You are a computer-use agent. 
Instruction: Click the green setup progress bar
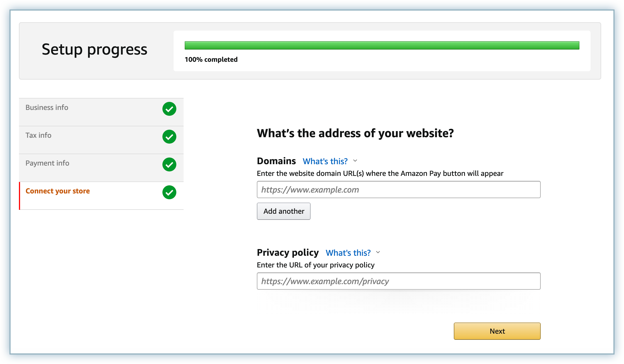click(x=382, y=45)
